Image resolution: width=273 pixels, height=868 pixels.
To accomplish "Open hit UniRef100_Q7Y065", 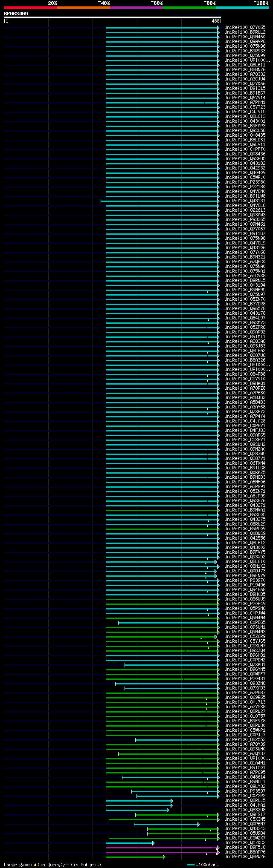I will tap(245, 27).
